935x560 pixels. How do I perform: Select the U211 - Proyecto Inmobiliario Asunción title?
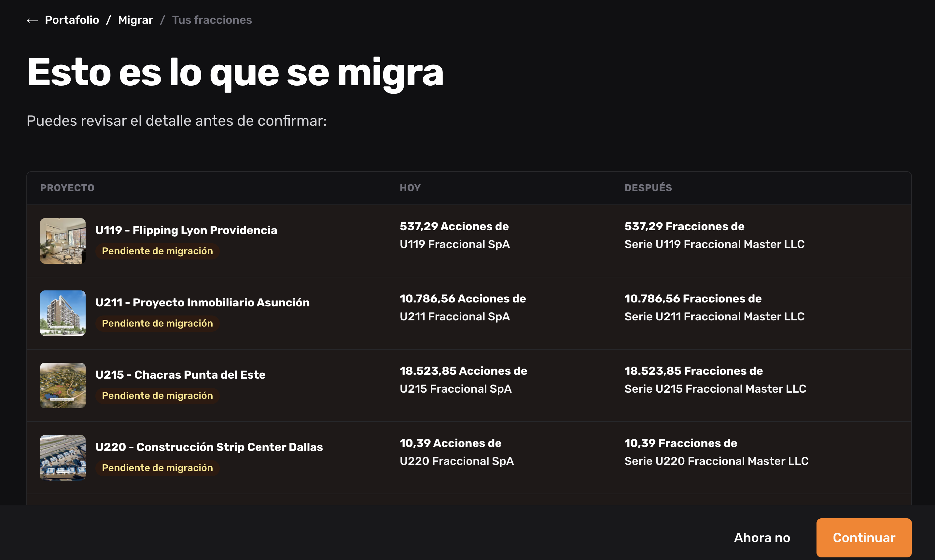[202, 302]
